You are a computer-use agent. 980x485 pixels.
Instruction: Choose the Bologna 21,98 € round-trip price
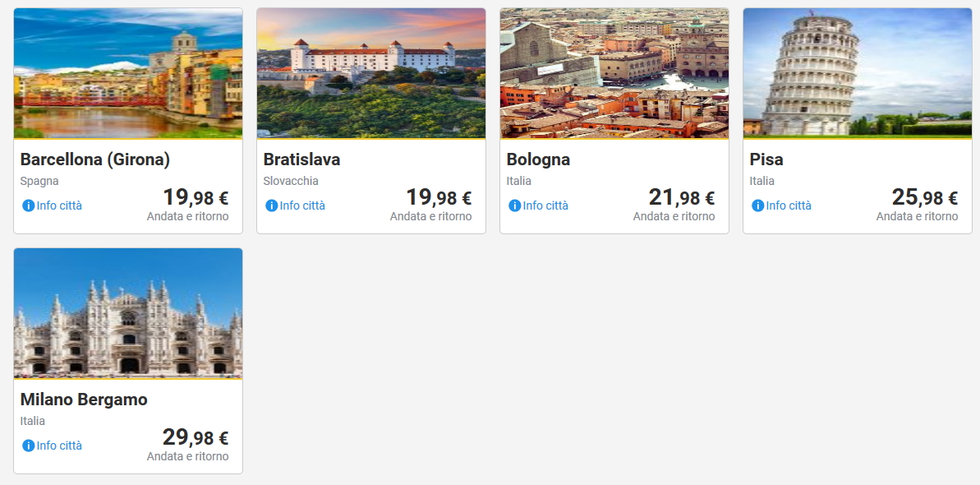tap(682, 198)
